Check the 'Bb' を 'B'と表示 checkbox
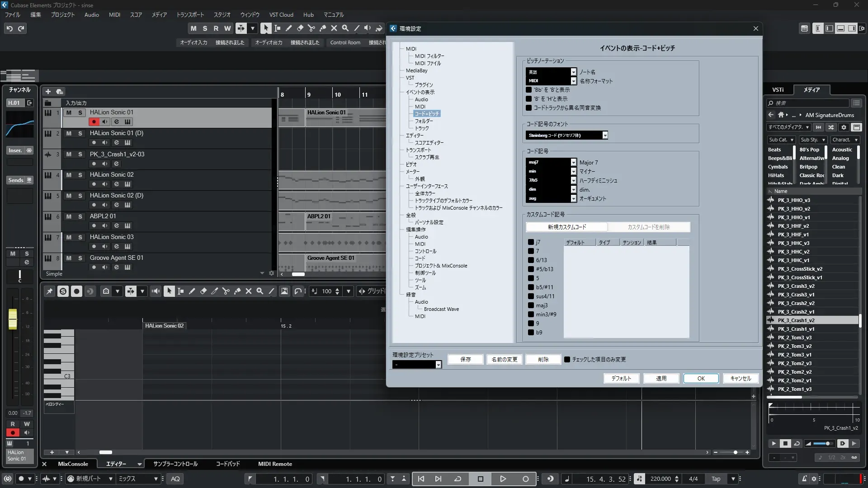Screen dimensions: 868x488 tap(528, 90)
